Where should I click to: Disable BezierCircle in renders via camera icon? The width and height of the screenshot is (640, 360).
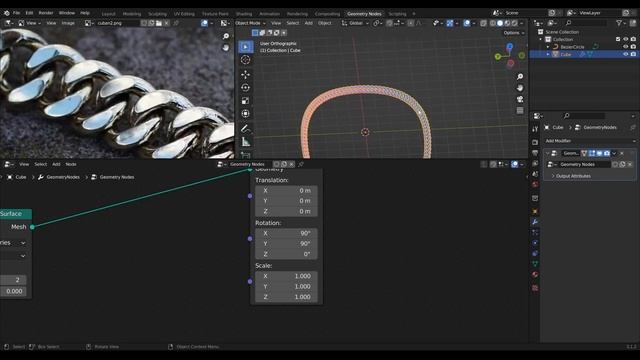click(633, 47)
